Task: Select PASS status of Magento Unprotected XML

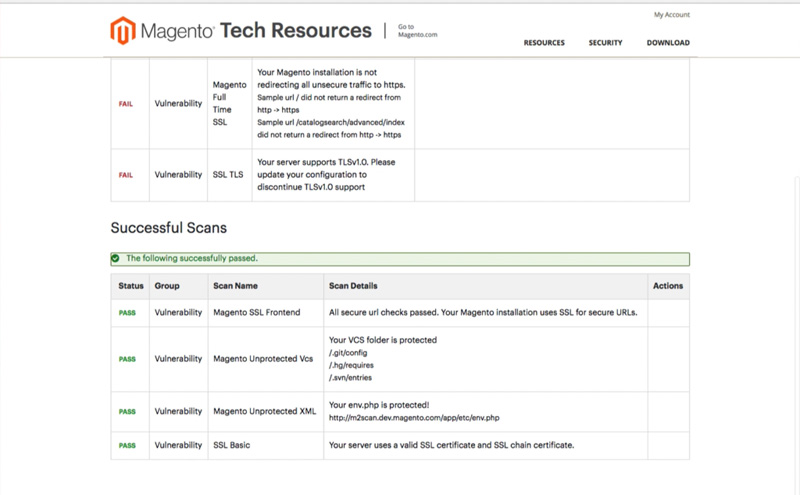Action: (x=127, y=412)
